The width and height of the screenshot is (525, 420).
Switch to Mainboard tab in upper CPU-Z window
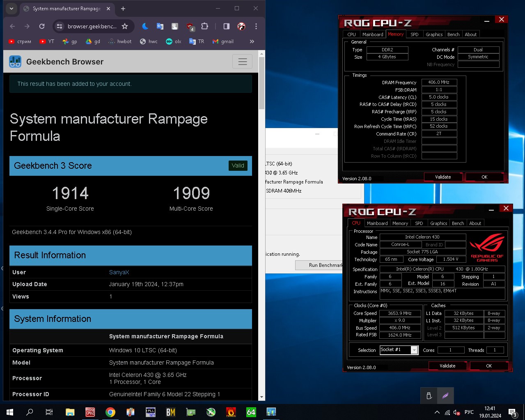pyautogui.click(x=373, y=34)
